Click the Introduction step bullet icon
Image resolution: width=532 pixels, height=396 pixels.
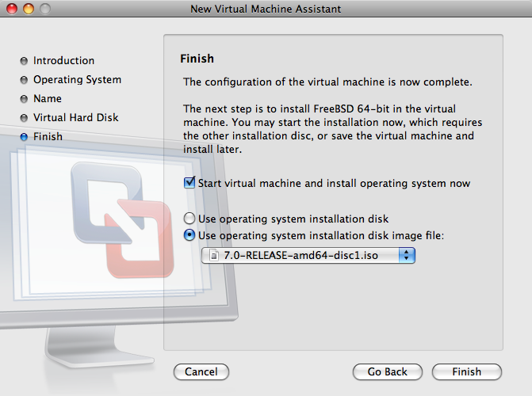(x=25, y=61)
